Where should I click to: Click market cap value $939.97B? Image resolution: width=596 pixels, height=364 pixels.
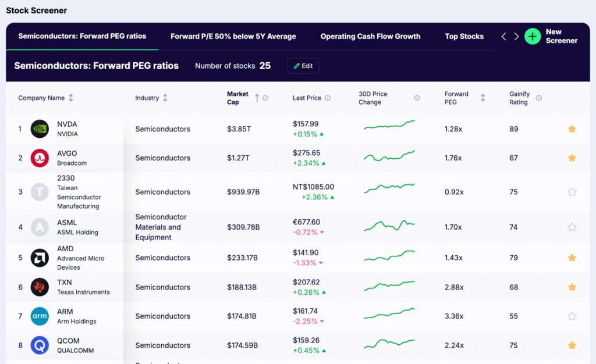243,192
